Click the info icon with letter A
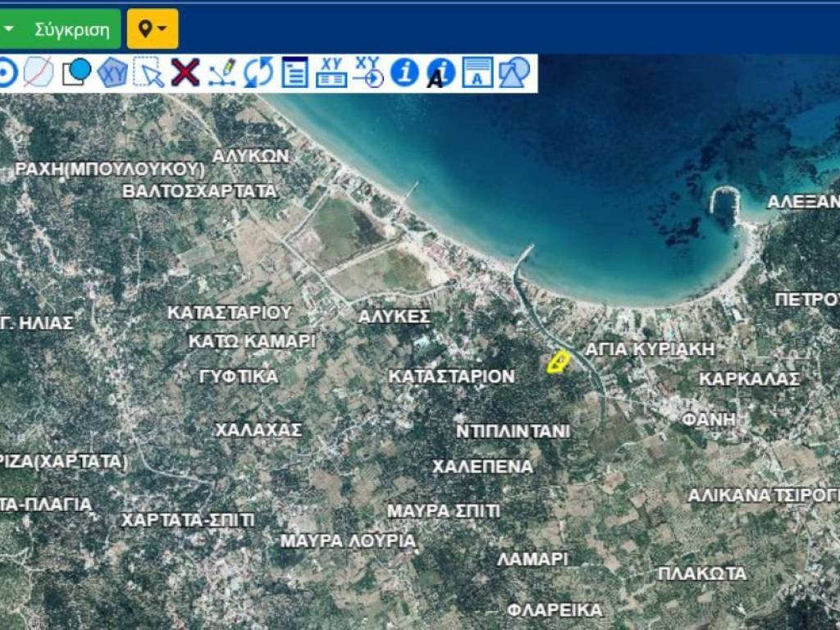The width and height of the screenshot is (840, 630). click(x=441, y=73)
